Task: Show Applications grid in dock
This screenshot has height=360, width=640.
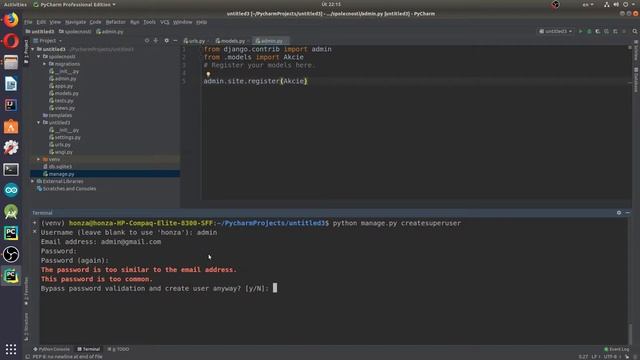Action: 11,349
